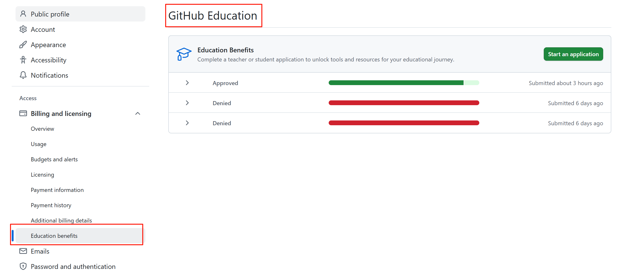
Task: Click the Notifications bell icon
Action: [x=23, y=75]
